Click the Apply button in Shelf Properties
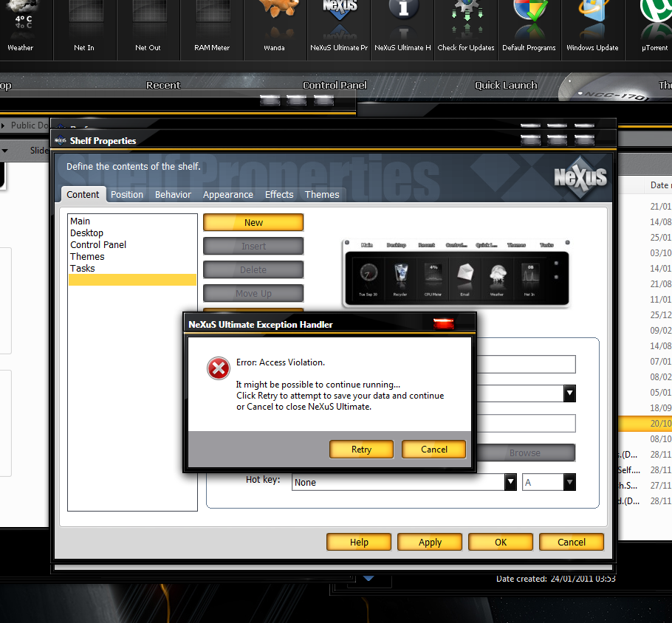This screenshot has width=672, height=623. point(430,543)
